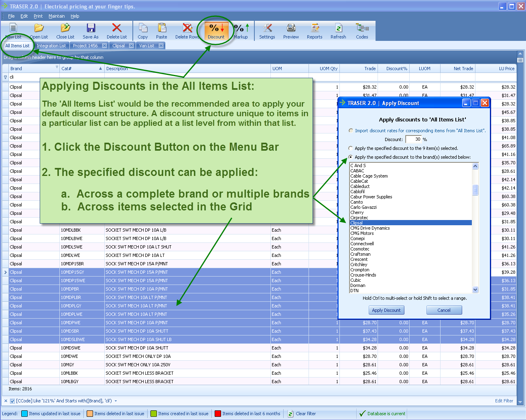The width and height of the screenshot is (526, 420).
Task: Open List using the folder icon
Action: click(x=39, y=31)
